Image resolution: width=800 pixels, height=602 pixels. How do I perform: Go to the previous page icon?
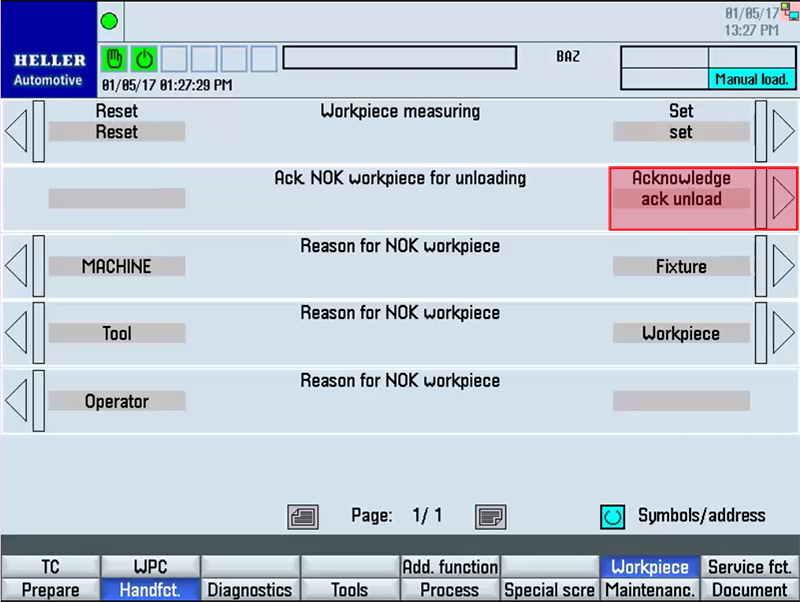coord(303,516)
